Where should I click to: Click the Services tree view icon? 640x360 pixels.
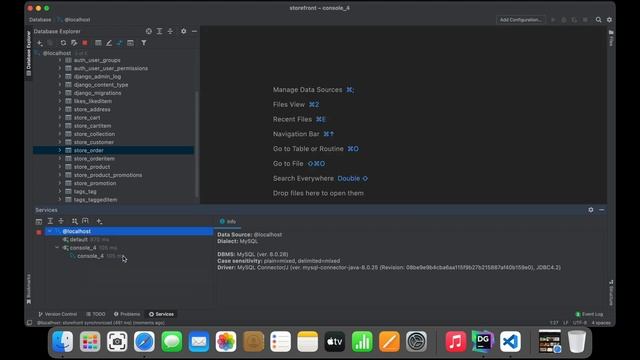(x=39, y=221)
